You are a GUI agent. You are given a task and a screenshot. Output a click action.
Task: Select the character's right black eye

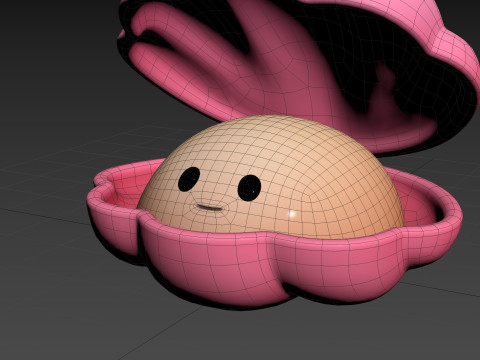click(x=249, y=188)
